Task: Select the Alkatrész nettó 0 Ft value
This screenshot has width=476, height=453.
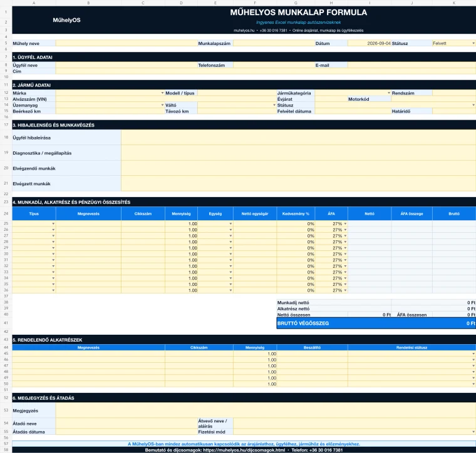Action: click(433, 308)
